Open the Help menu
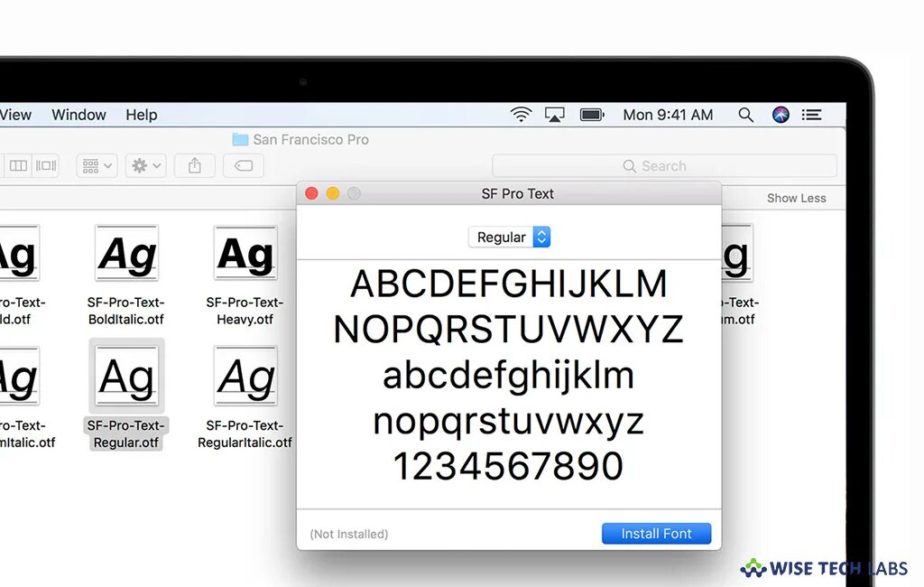The width and height of the screenshot is (924, 587). [142, 115]
